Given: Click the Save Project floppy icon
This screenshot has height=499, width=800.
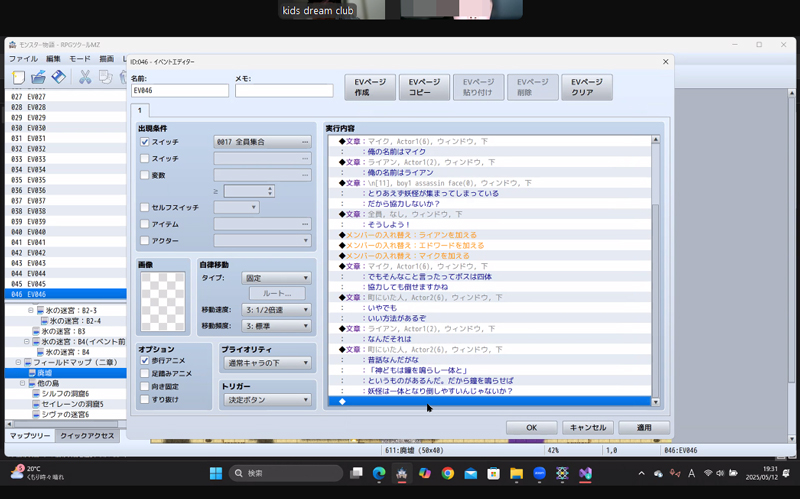Looking at the screenshot, I should [x=59, y=77].
